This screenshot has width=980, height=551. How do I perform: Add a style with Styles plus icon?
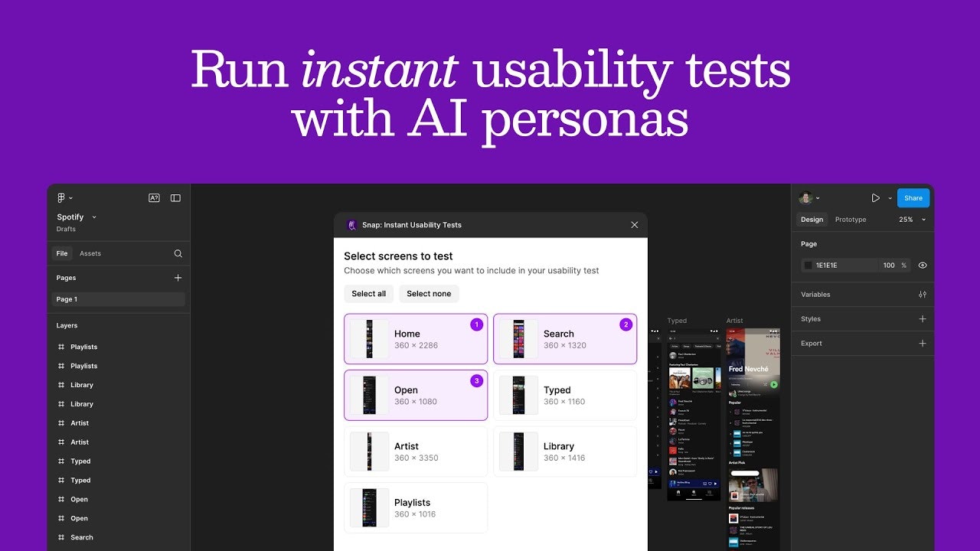coord(923,319)
